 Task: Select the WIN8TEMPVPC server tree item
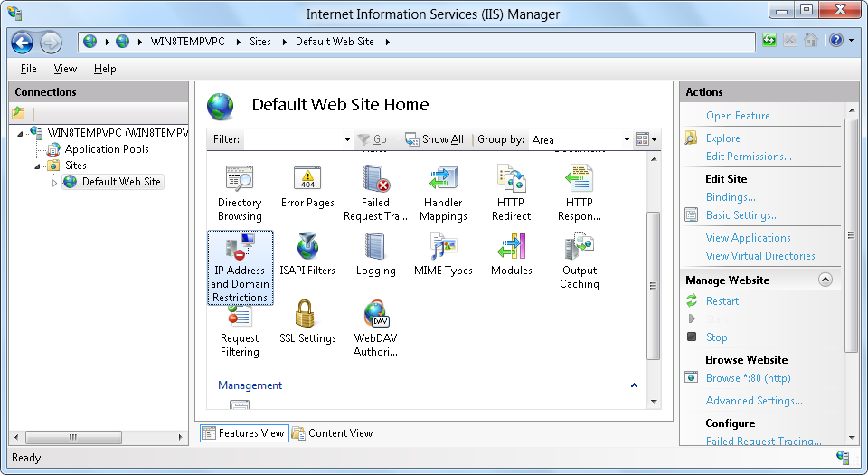(x=118, y=133)
